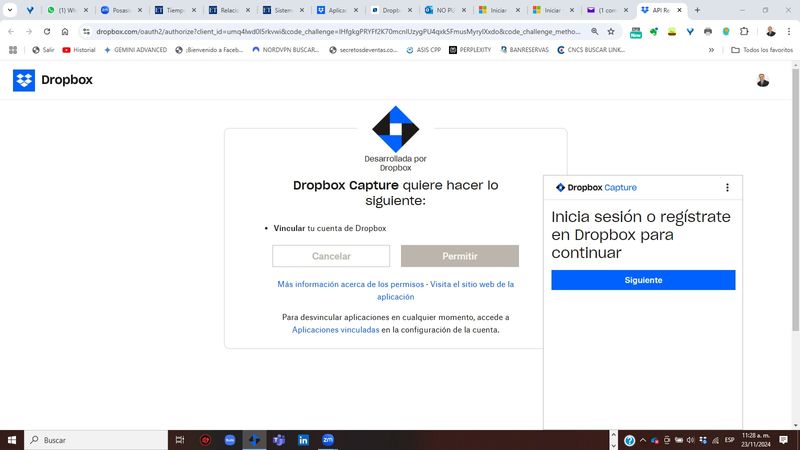The height and width of the screenshot is (450, 800).
Task: Open the clock showing 11:28 a. m.
Action: (x=756, y=440)
